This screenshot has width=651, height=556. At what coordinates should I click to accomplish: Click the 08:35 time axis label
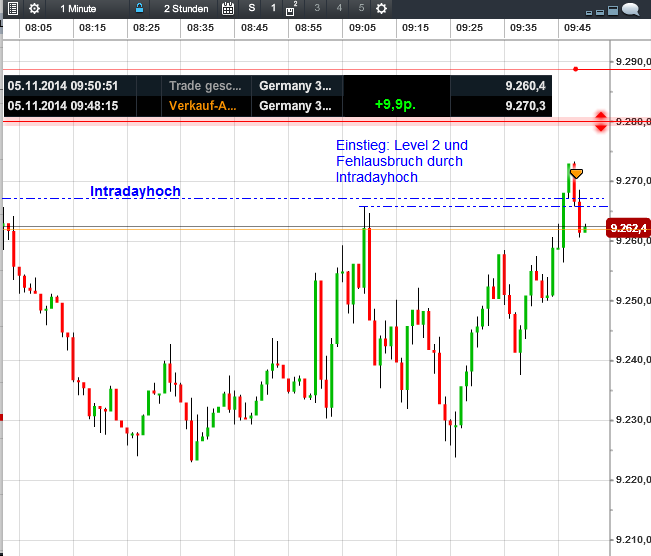coord(201,28)
